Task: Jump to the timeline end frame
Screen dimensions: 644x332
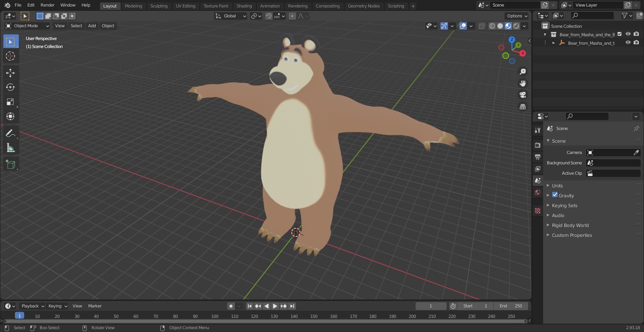Action: click(292, 306)
